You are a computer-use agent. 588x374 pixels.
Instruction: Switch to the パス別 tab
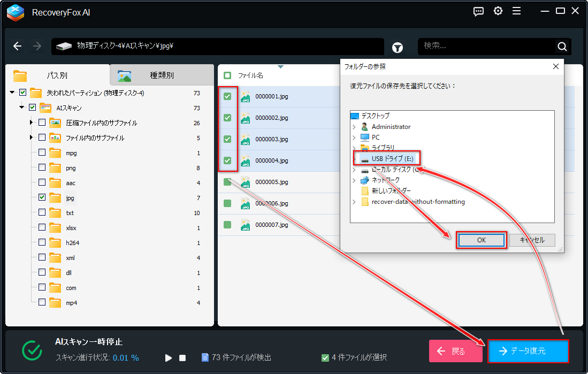(x=57, y=75)
